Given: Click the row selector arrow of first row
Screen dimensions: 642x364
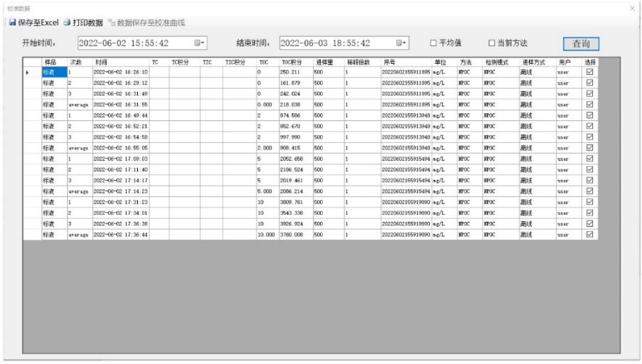Looking at the screenshot, I should click(28, 71).
